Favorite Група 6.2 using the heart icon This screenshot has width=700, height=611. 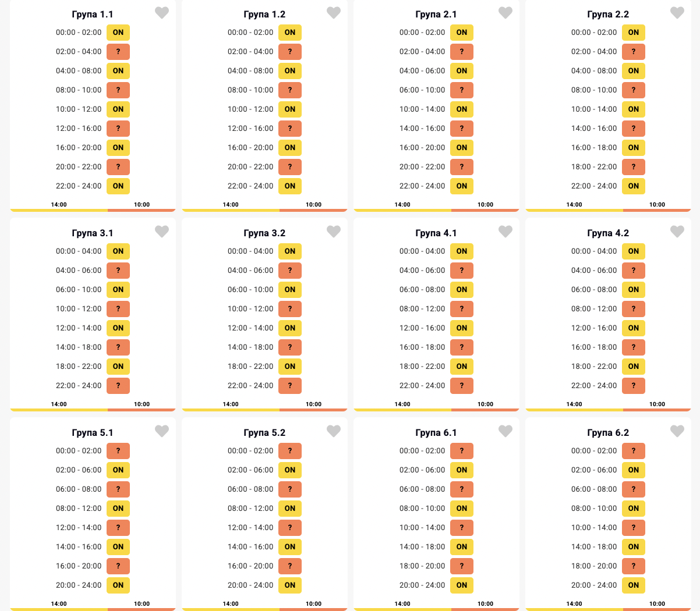(x=677, y=431)
